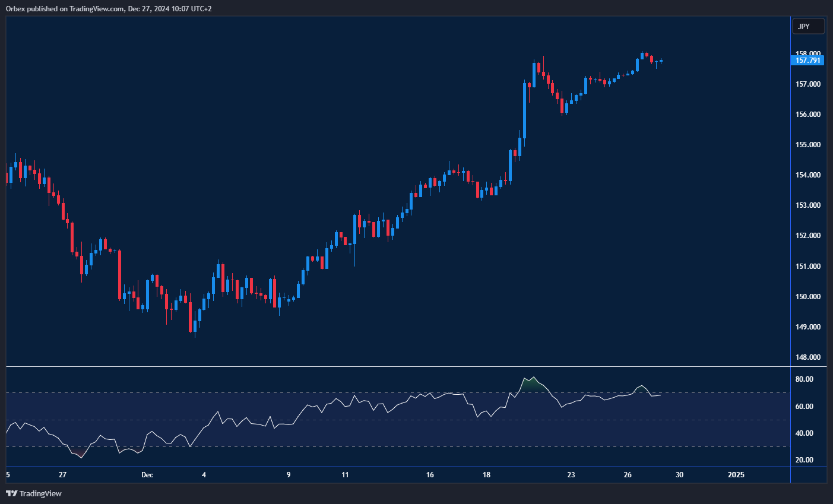Select the red oversold RSI dip near 27
833x504 pixels.
point(80,454)
